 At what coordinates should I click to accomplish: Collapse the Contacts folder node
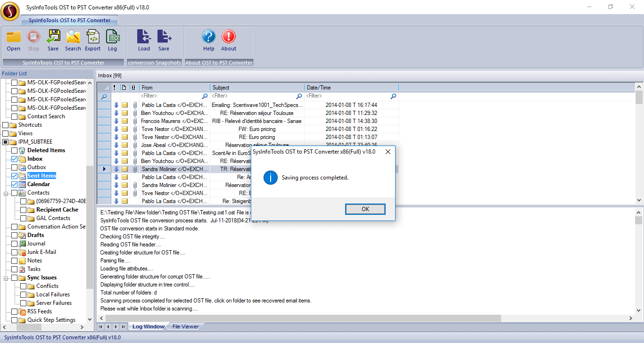pyautogui.click(x=6, y=193)
